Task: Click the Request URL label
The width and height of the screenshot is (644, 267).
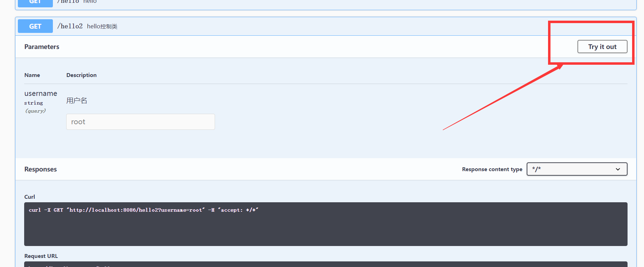Action: click(41, 256)
